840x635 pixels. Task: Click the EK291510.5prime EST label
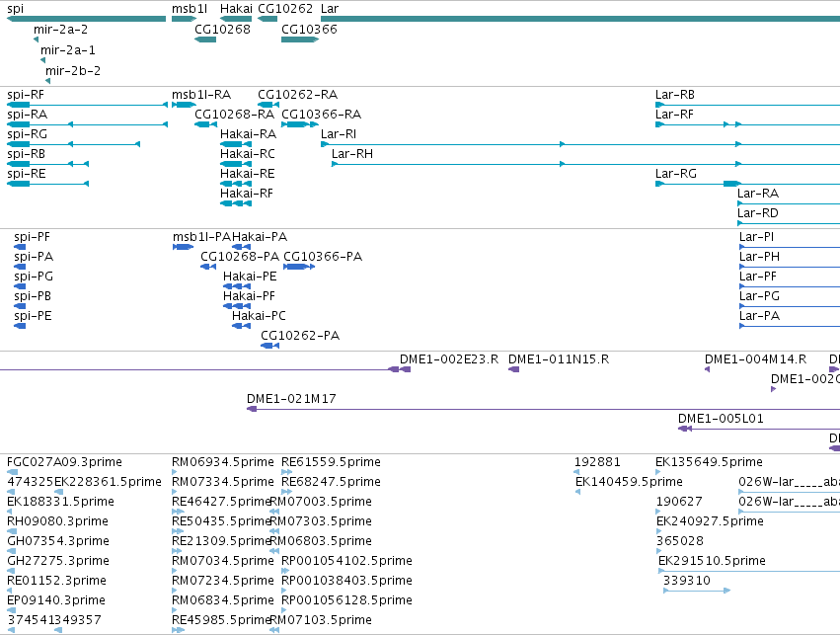coord(712,561)
